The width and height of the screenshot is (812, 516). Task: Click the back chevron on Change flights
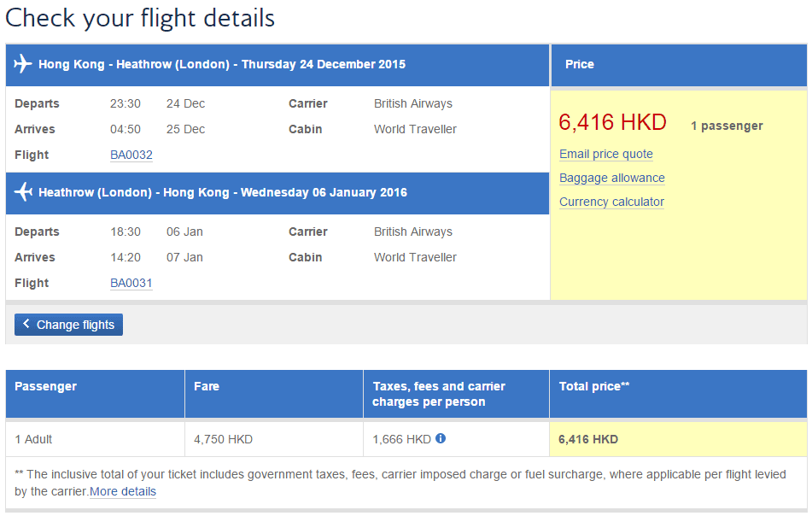tap(26, 325)
